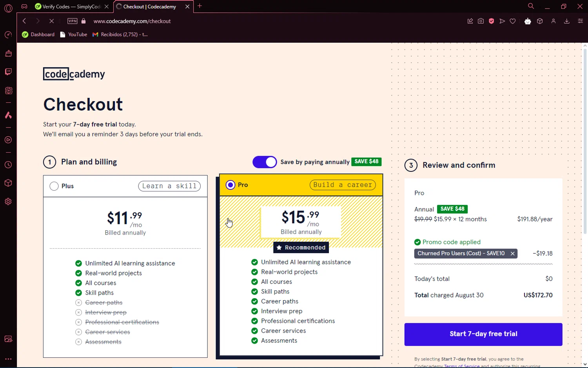588x368 pixels.
Task: Open wallpapers image icon in sidebar
Action: click(x=8, y=339)
